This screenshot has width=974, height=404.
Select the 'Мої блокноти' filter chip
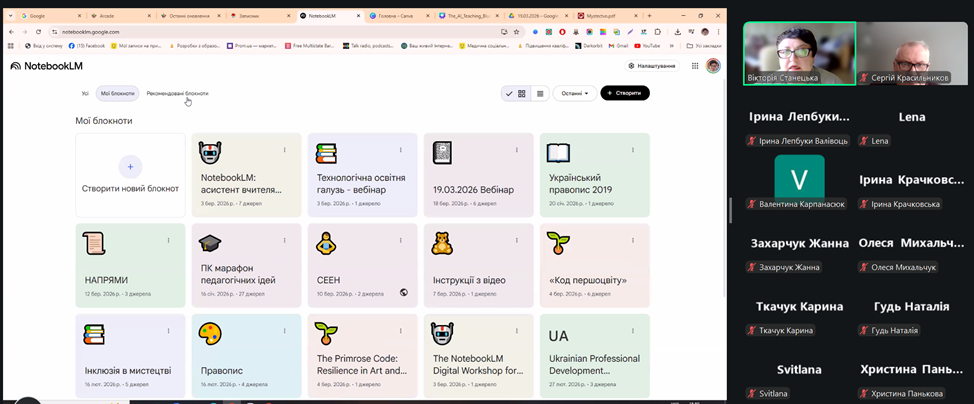(x=118, y=93)
